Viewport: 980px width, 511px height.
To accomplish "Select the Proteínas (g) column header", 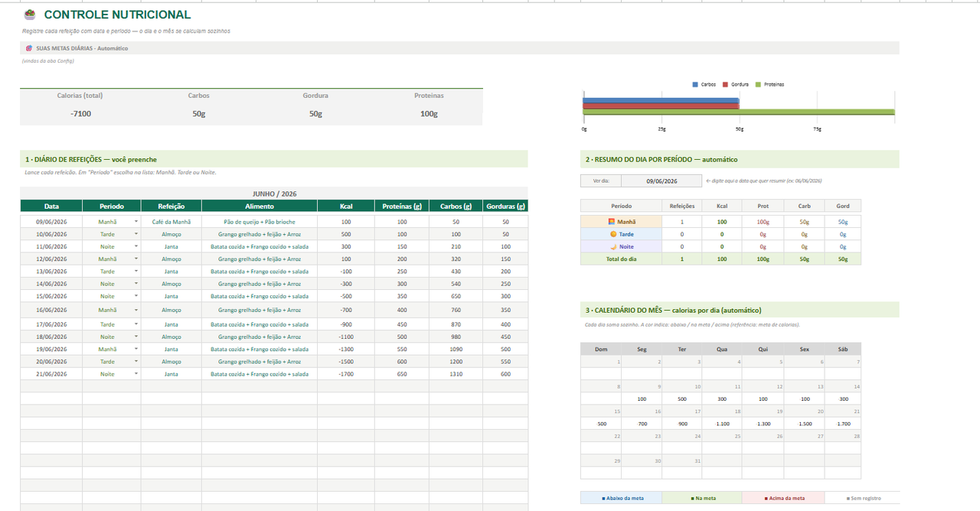I will (402, 206).
